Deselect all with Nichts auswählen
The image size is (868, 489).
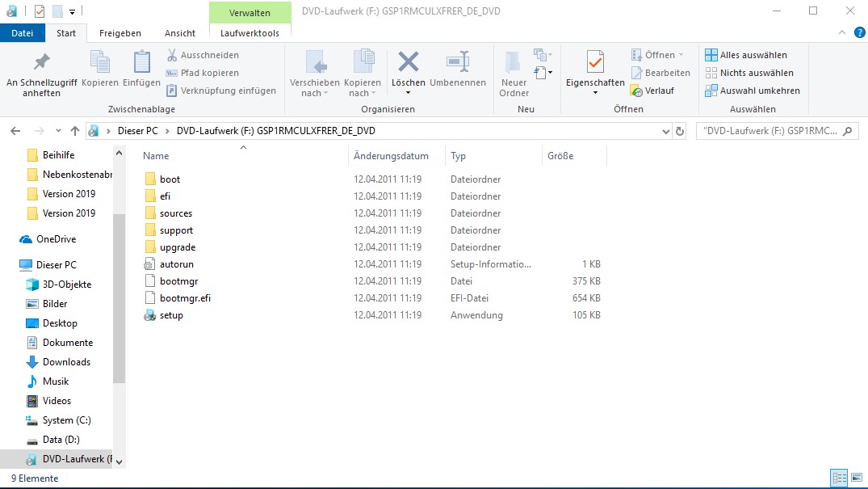[749, 73]
